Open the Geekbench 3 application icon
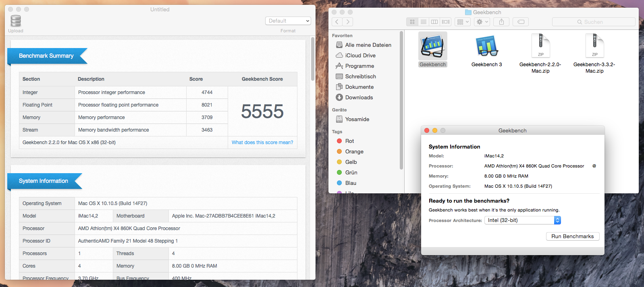Viewport: 644px width, 287px height. tap(486, 46)
